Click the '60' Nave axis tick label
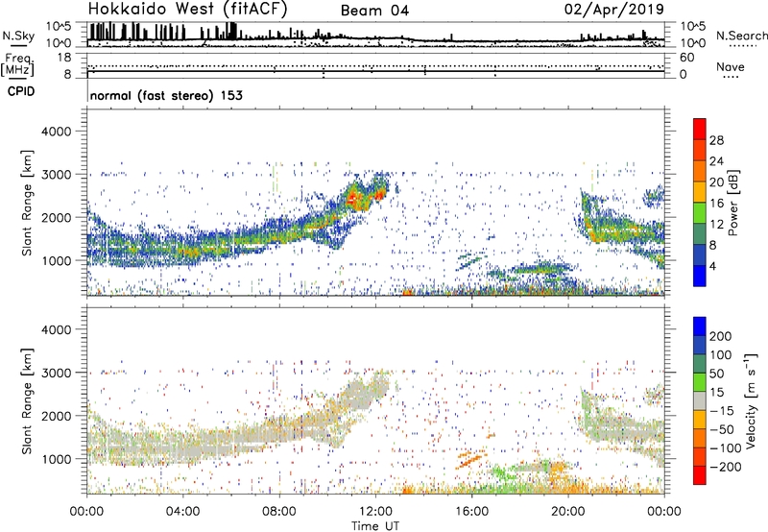 (x=687, y=58)
